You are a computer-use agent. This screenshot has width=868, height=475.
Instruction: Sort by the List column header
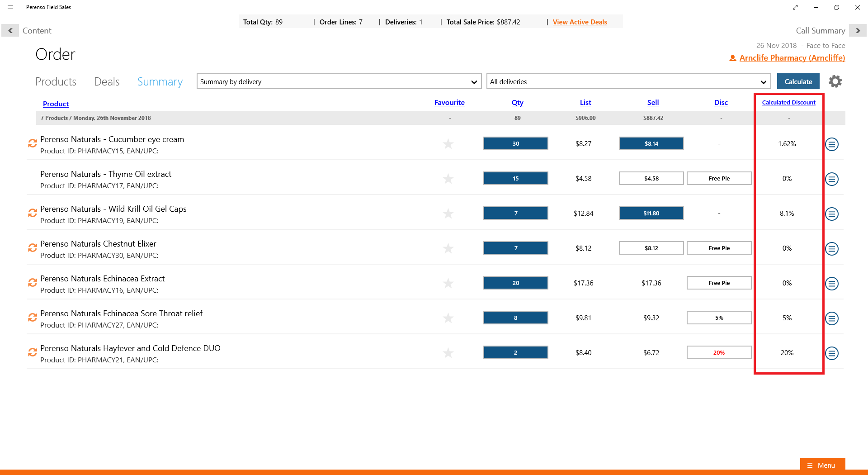(585, 103)
